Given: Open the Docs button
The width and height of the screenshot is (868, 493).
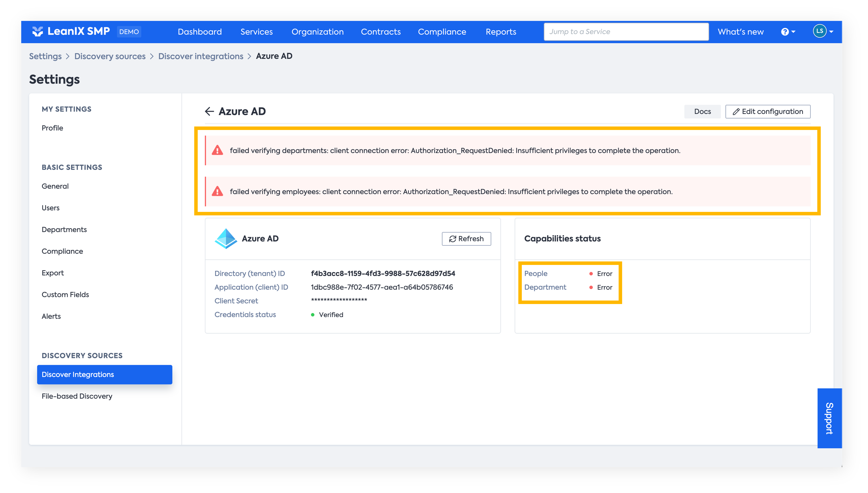Looking at the screenshot, I should (x=702, y=111).
